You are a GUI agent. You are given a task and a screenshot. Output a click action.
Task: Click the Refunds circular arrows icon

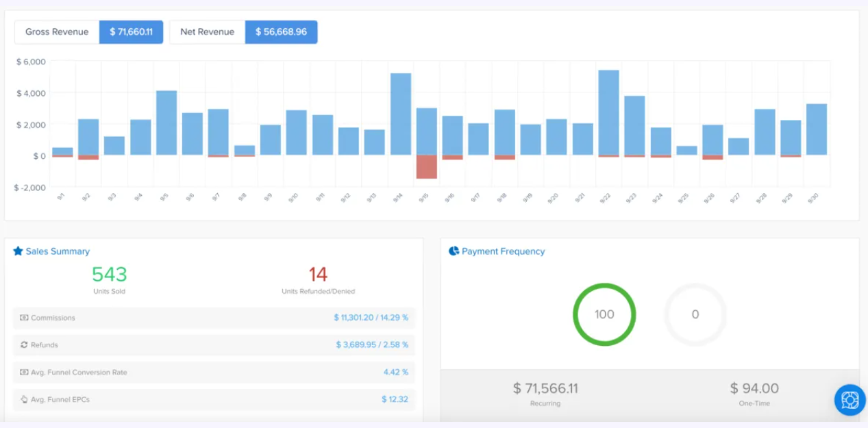click(24, 345)
